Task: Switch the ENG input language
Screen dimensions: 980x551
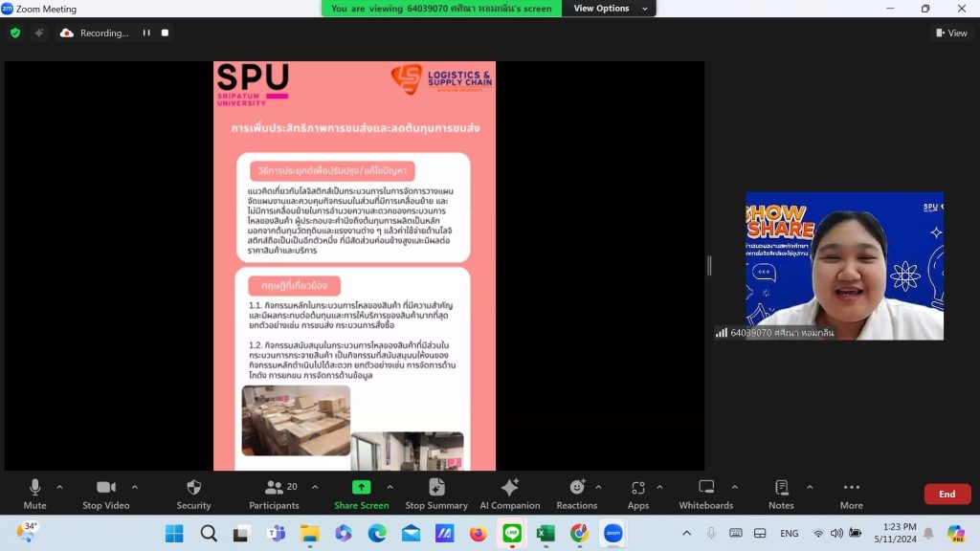Action: (x=790, y=533)
